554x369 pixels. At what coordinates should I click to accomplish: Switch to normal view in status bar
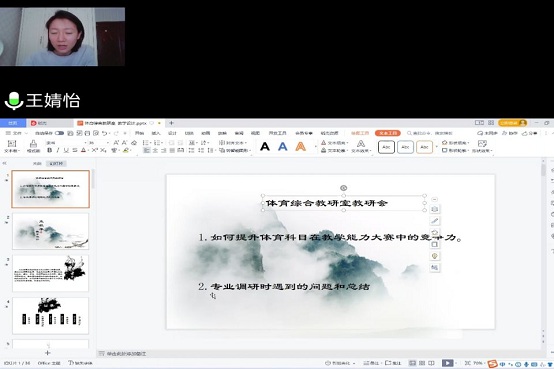click(412, 363)
